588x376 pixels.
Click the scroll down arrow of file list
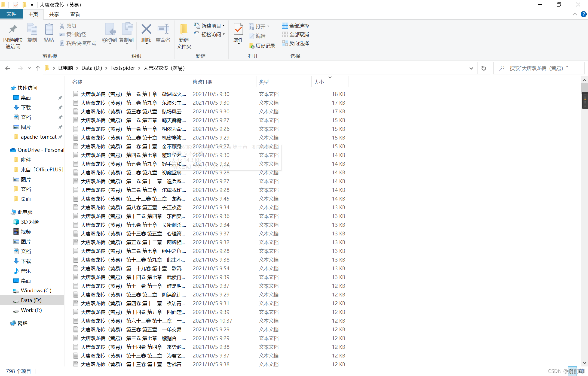click(x=584, y=363)
